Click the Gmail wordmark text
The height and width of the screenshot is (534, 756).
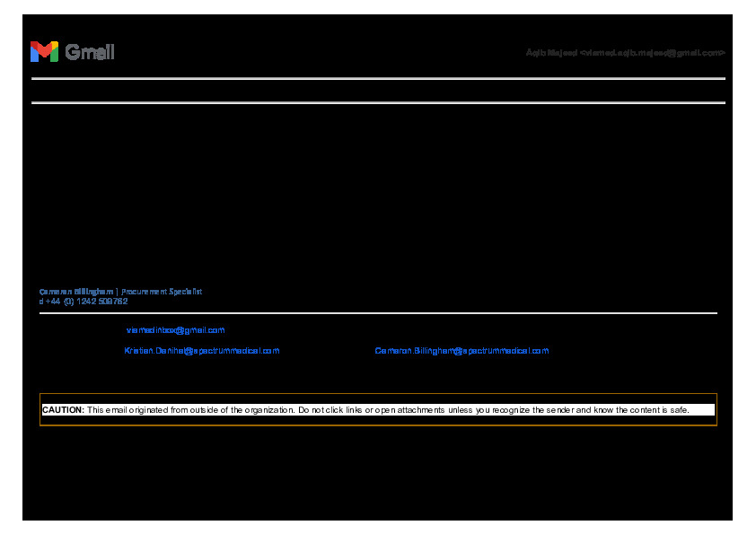[x=90, y=52]
